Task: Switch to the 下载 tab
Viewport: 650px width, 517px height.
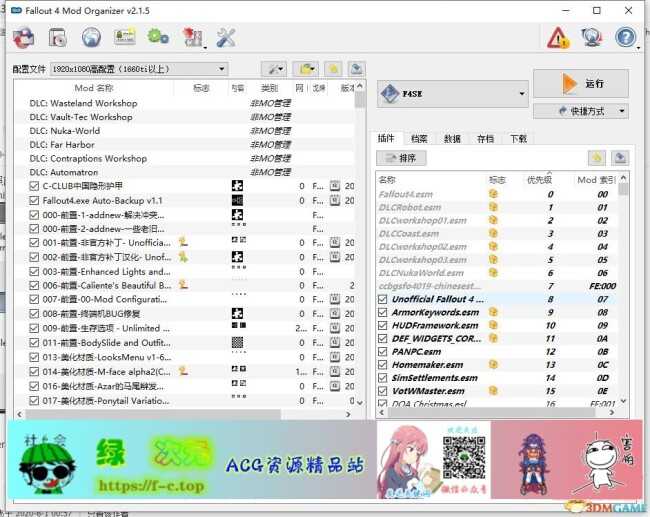Action: [517, 139]
